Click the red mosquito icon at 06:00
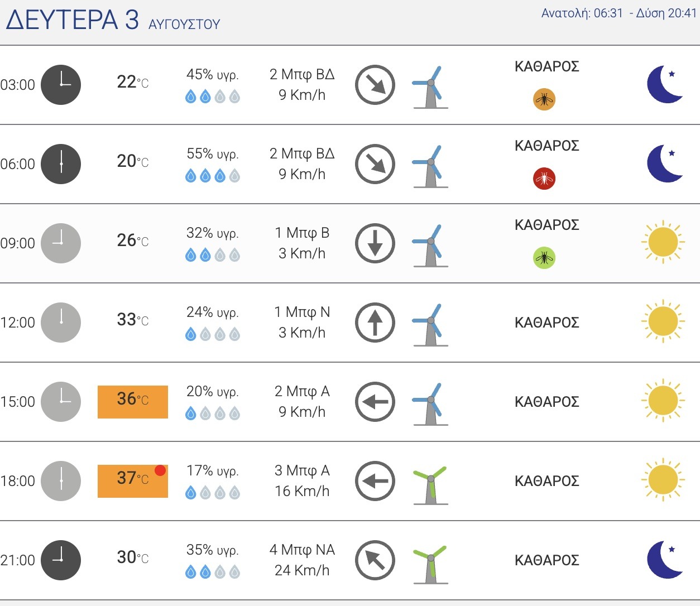This screenshot has width=700, height=606. 544,179
